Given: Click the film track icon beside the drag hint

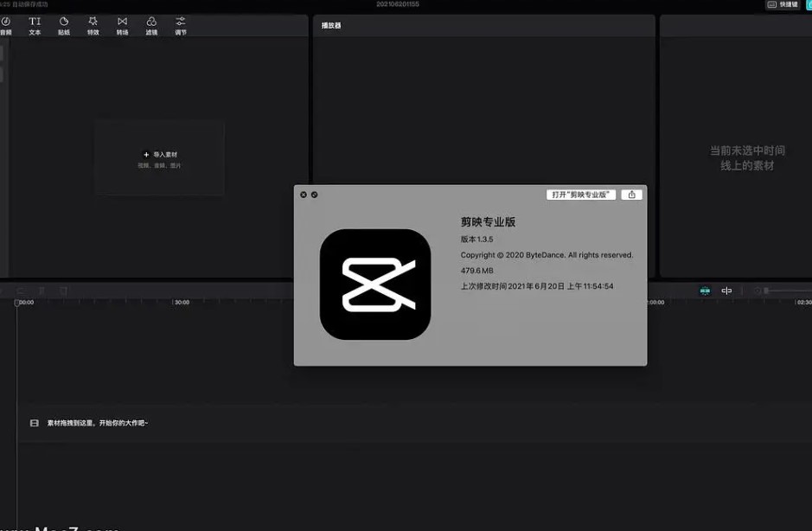Looking at the screenshot, I should coord(35,423).
